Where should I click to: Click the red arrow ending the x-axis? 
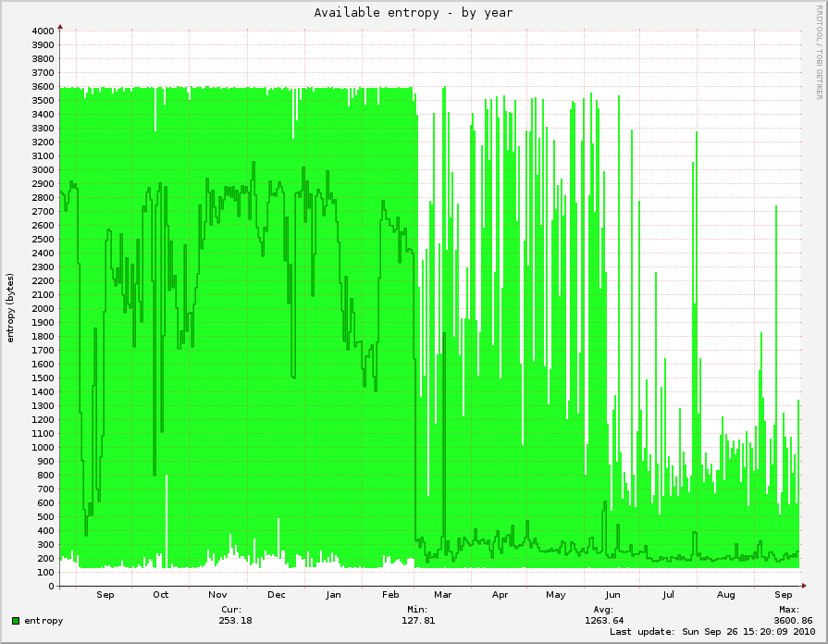point(804,586)
